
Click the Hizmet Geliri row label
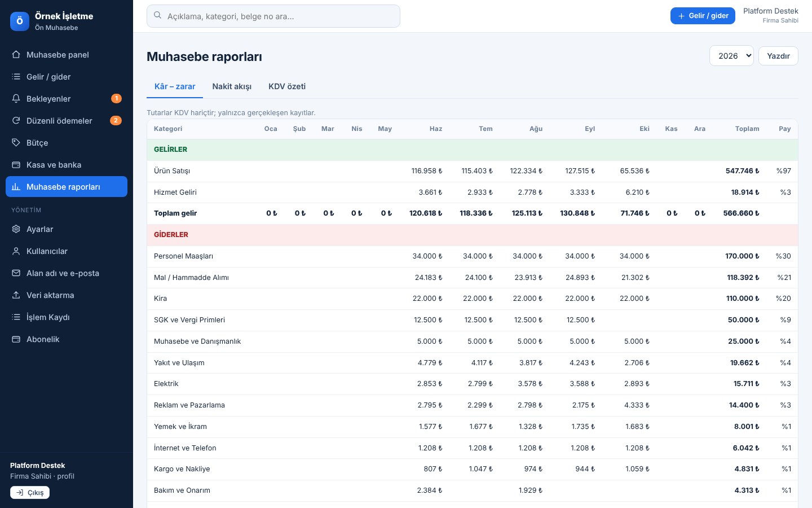(175, 192)
